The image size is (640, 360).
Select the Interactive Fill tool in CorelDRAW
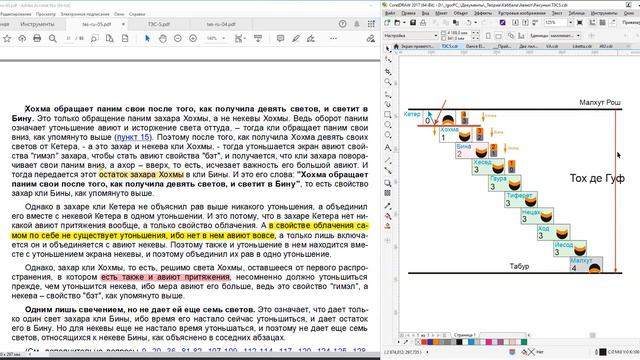(x=388, y=216)
